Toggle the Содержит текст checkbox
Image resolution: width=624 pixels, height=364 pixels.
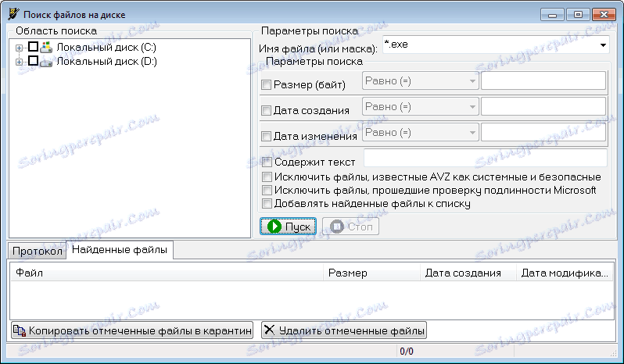click(267, 162)
